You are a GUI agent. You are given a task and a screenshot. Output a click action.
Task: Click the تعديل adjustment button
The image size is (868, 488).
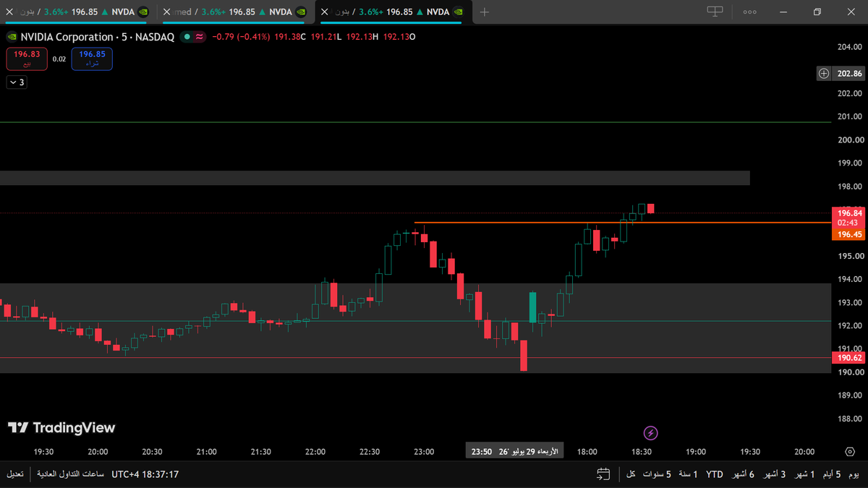click(15, 474)
